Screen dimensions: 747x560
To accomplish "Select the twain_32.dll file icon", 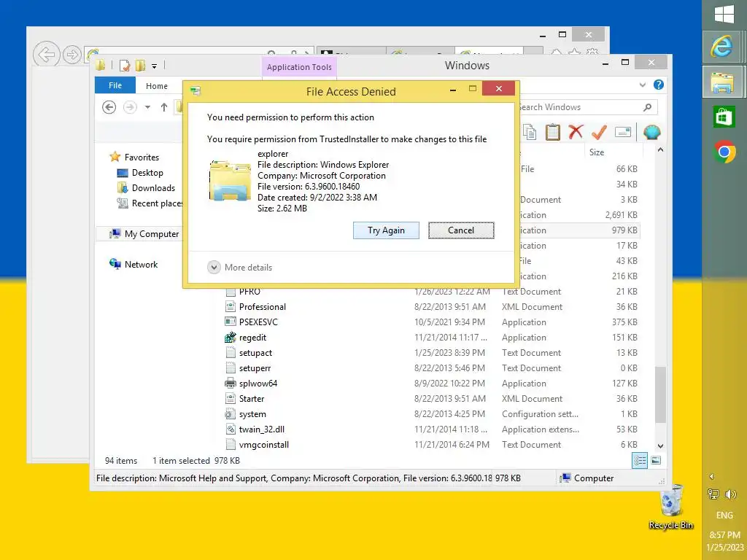I will 230,429.
